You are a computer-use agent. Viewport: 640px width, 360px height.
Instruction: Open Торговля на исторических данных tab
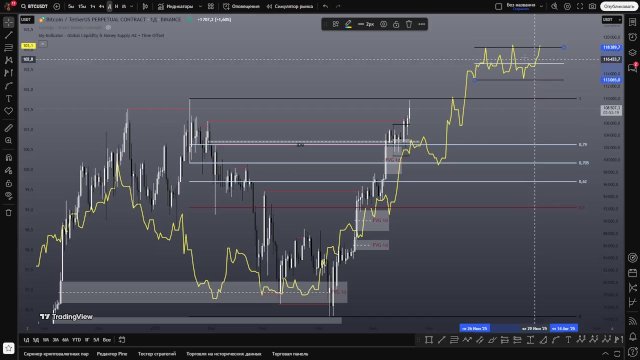(x=224, y=354)
